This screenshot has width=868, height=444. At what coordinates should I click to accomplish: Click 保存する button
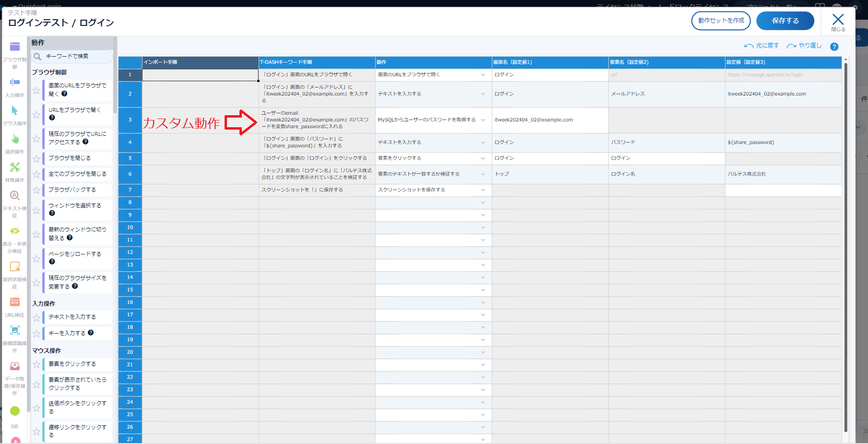click(x=785, y=21)
